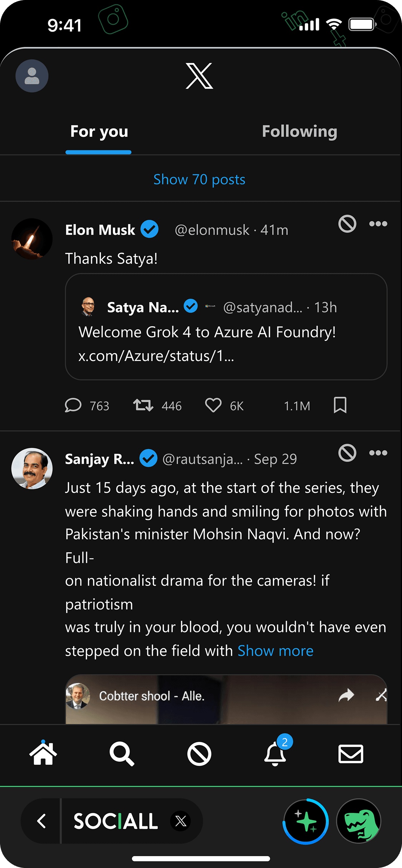Toggle block icon on Sanjay's post

347,453
